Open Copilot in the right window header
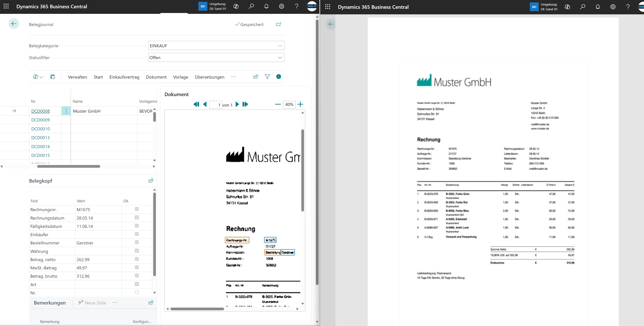The width and height of the screenshot is (644, 326). [x=567, y=7]
